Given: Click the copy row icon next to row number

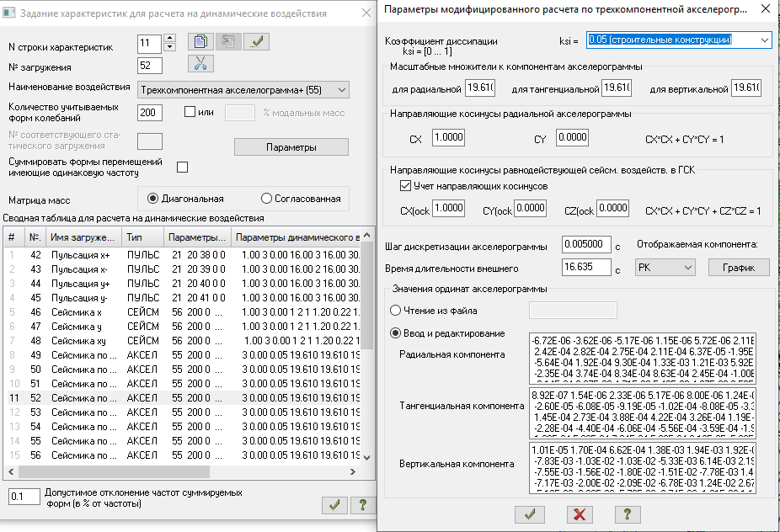Looking at the screenshot, I should (201, 42).
